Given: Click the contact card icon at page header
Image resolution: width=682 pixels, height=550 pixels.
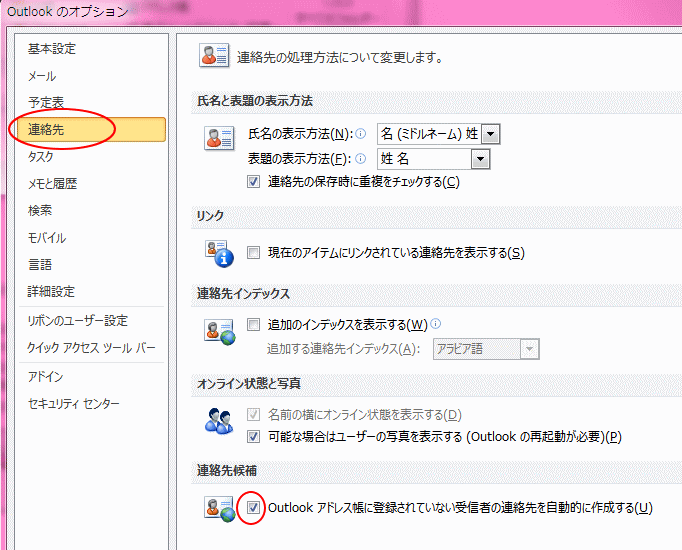Looking at the screenshot, I should (214, 56).
